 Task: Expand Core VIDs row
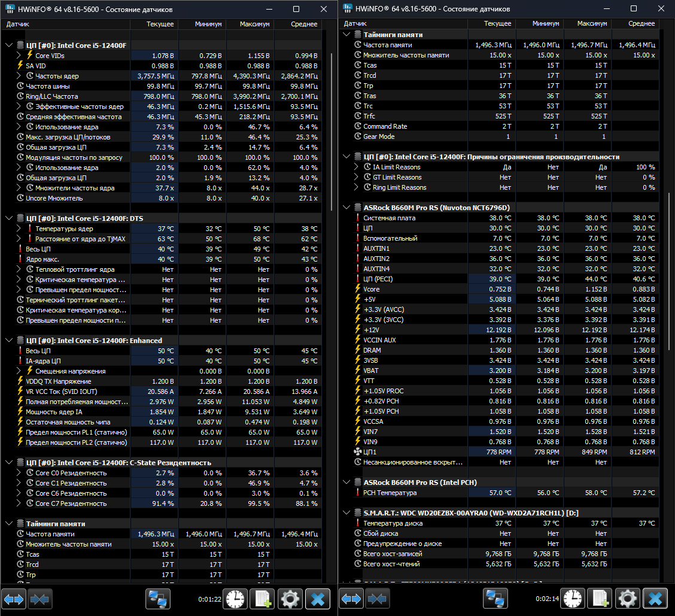coord(19,55)
